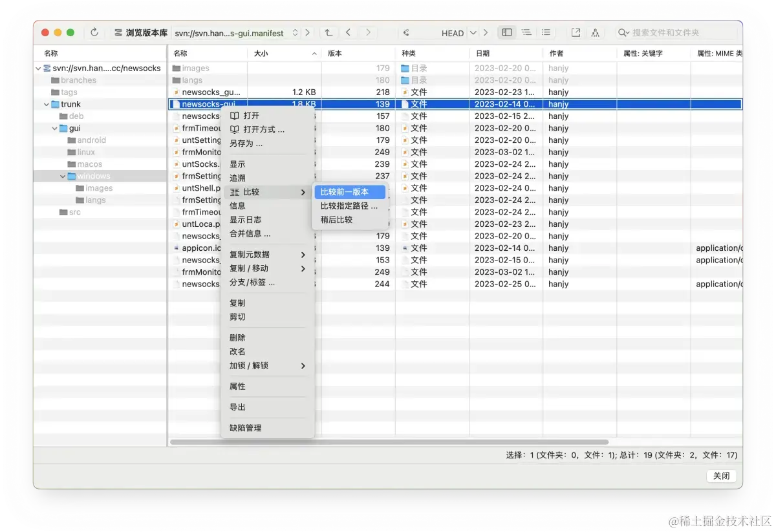The height and width of the screenshot is (532, 776).
Task: Click the search magnifier icon
Action: 623,32
